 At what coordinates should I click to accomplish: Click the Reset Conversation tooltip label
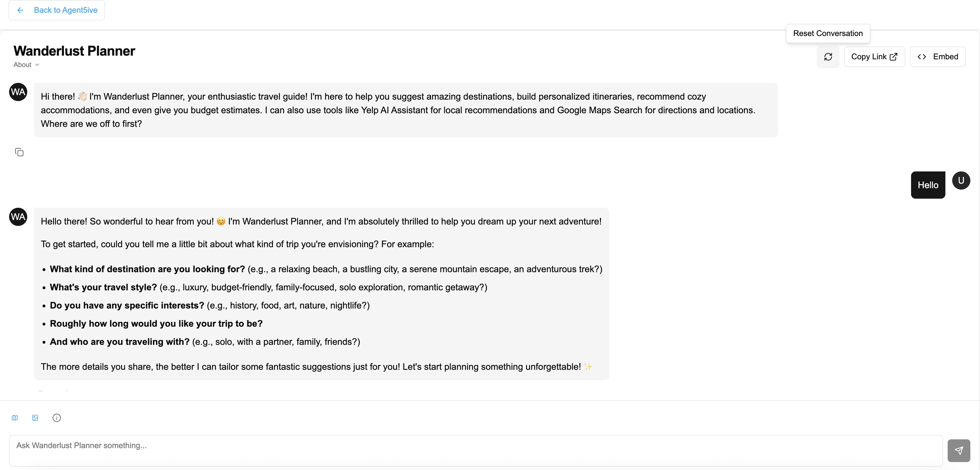point(827,33)
